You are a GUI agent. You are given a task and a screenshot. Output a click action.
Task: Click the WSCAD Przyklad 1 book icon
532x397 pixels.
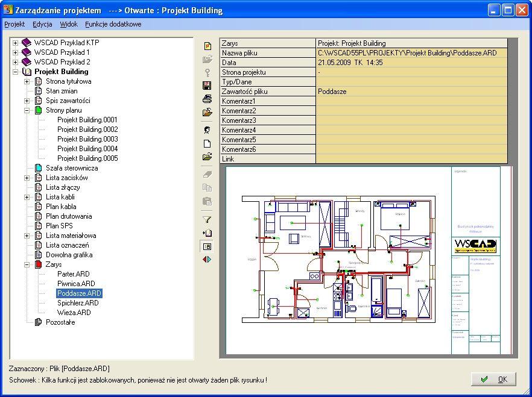click(x=26, y=52)
